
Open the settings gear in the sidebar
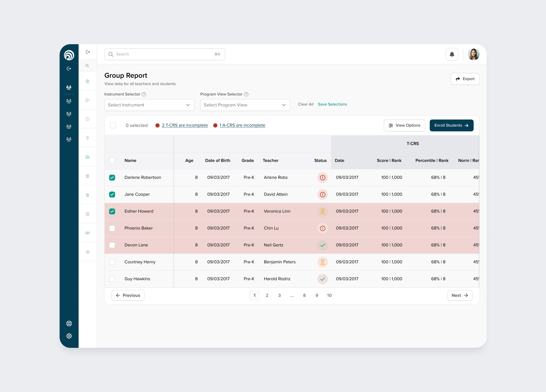pos(69,336)
